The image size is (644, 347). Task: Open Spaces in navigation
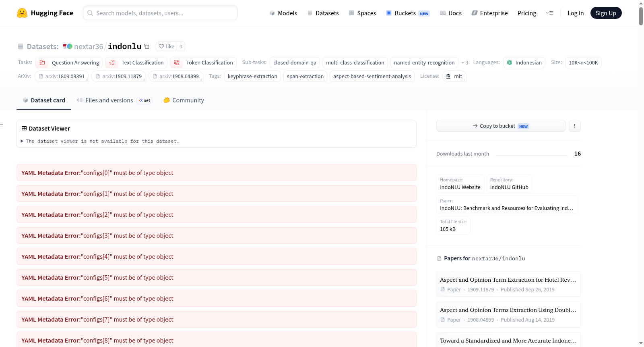click(x=363, y=13)
